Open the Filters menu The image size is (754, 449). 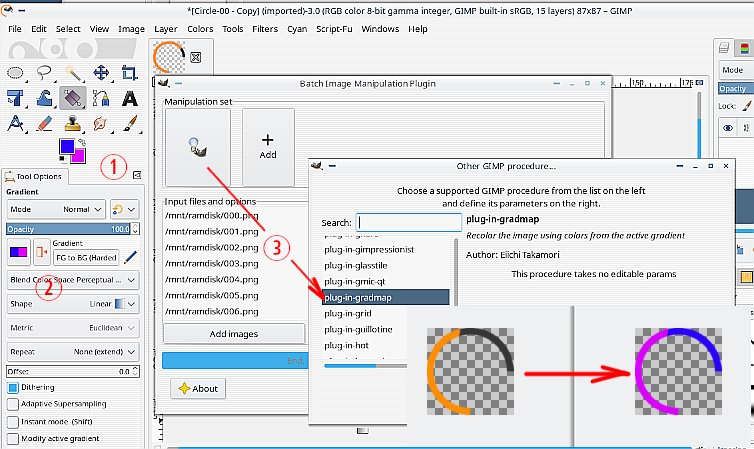tap(265, 29)
